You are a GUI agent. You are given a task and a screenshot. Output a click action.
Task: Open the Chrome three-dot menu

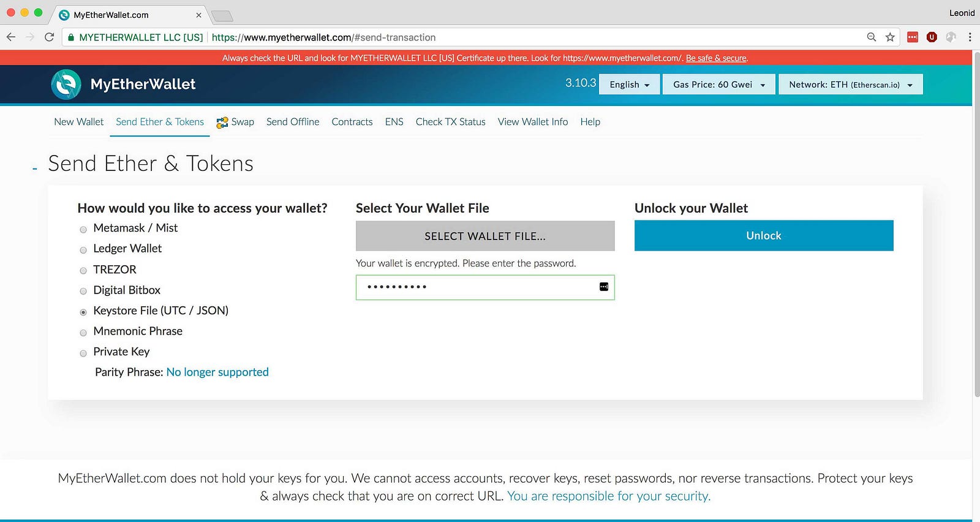pyautogui.click(x=970, y=37)
